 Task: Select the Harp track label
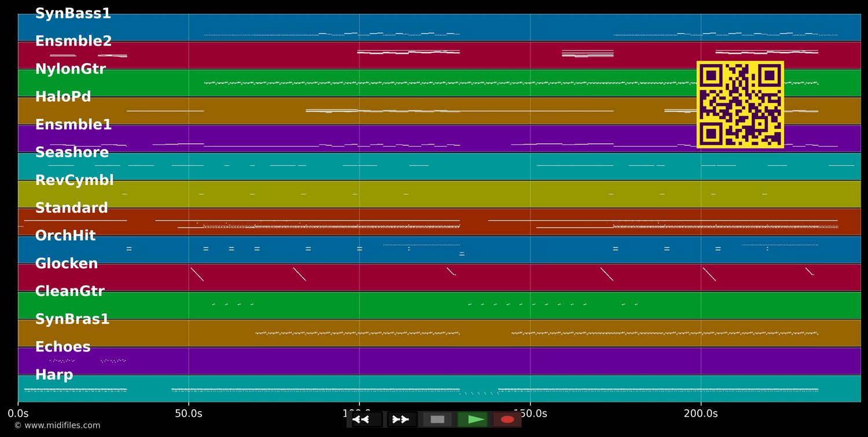tap(54, 375)
